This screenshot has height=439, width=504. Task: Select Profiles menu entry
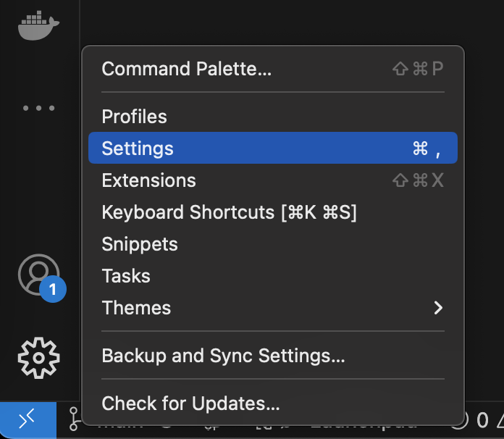135,117
